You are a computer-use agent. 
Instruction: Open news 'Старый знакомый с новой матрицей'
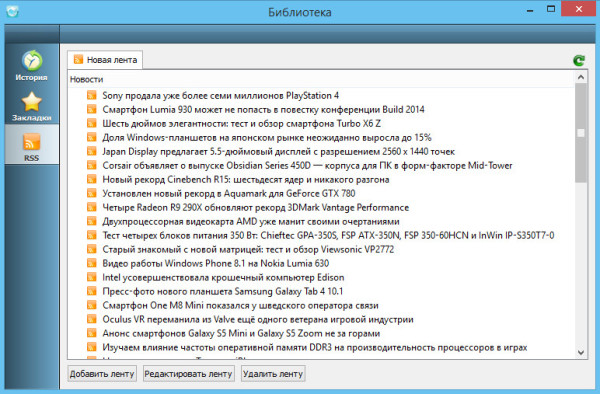coord(248,249)
